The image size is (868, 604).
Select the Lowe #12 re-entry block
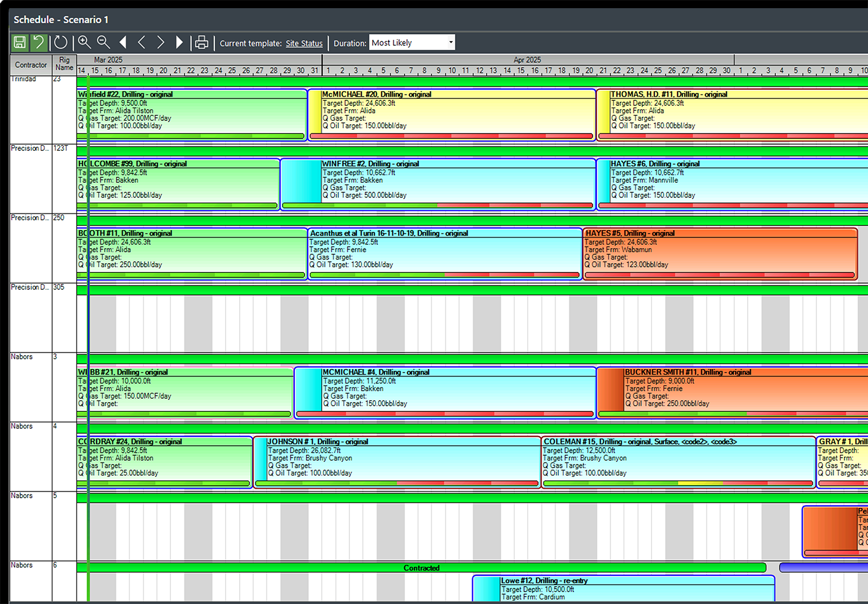624,589
